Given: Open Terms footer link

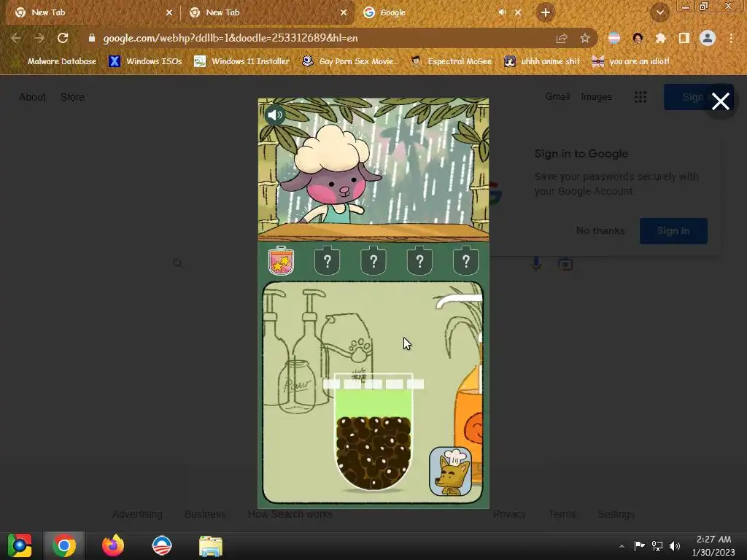Looking at the screenshot, I should click(562, 514).
